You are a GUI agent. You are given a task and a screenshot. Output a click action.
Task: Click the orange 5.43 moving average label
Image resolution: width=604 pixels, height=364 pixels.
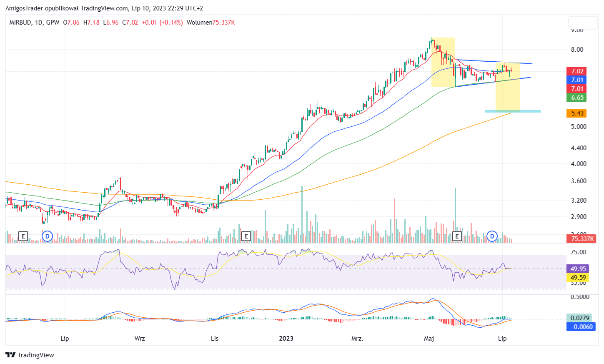click(577, 113)
